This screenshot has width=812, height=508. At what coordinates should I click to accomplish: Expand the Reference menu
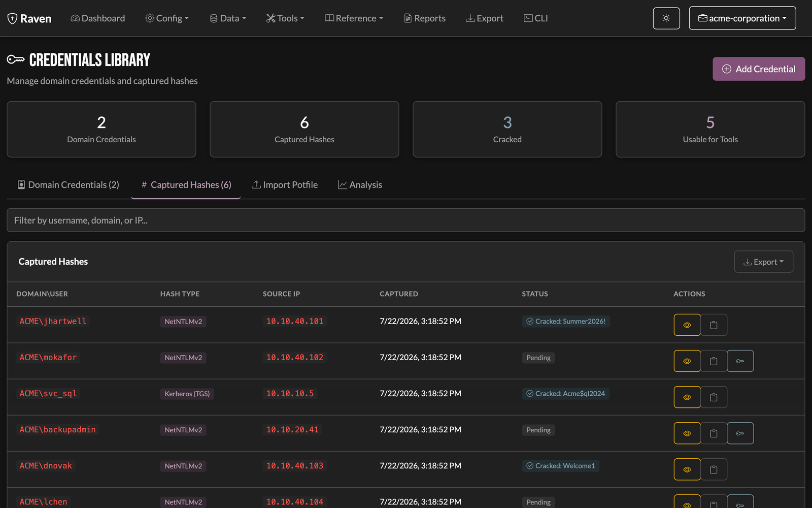354,18
